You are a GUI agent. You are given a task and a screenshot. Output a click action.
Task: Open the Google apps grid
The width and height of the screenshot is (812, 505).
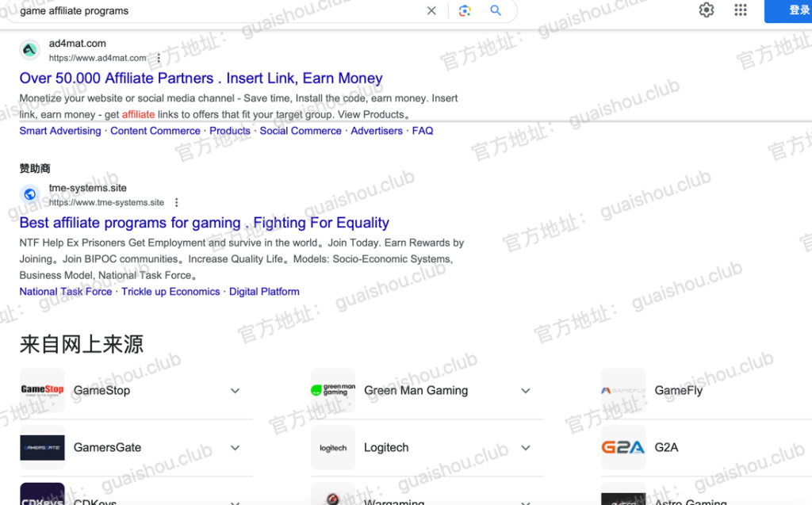tap(741, 10)
